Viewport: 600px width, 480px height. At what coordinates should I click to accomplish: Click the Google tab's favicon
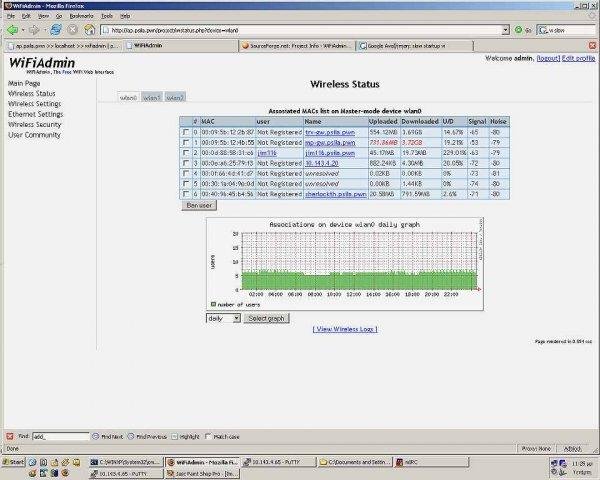[x=362, y=46]
